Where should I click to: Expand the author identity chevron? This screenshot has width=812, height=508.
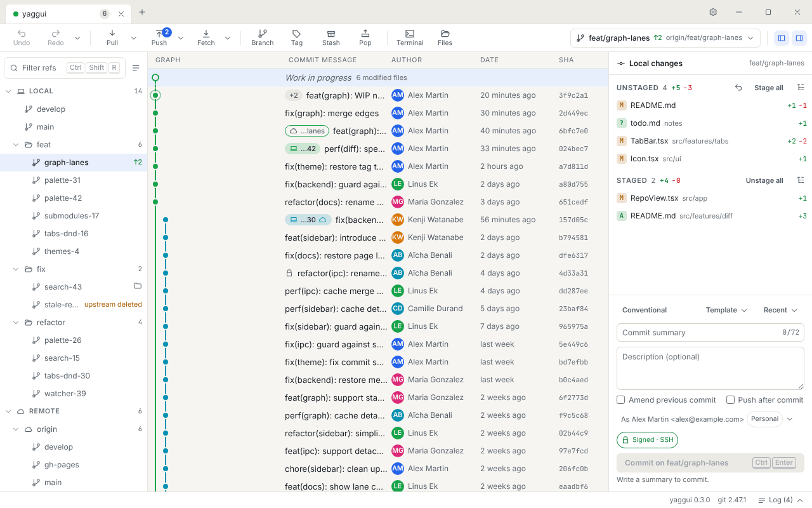coord(790,419)
